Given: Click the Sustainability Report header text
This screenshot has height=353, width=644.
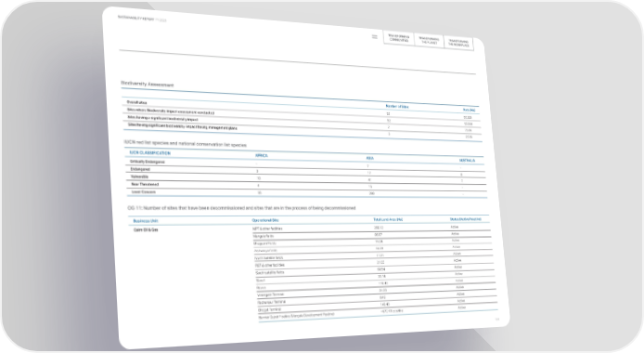Looking at the screenshot, I should (x=142, y=19).
